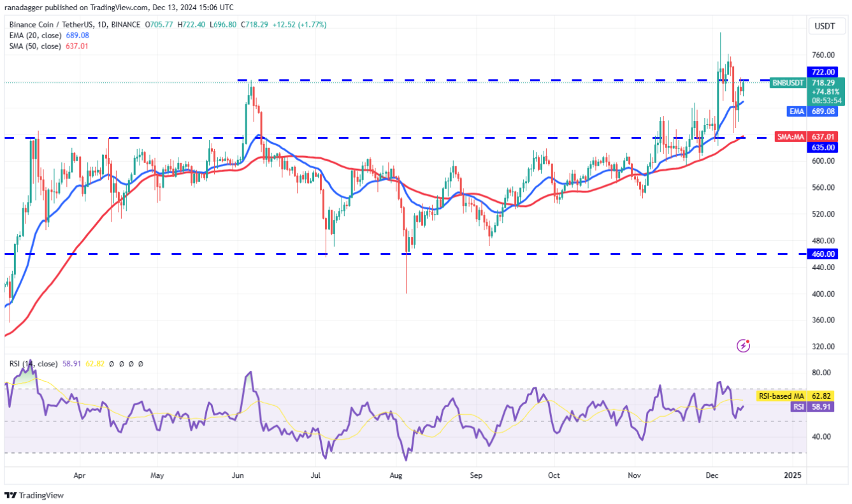Click the red 637.01 value in SMA legend
This screenshot has width=852, height=504.
76,46
